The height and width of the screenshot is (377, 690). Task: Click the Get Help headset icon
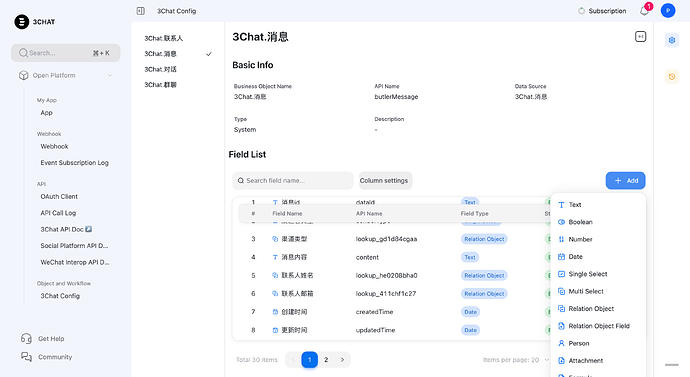click(x=26, y=338)
